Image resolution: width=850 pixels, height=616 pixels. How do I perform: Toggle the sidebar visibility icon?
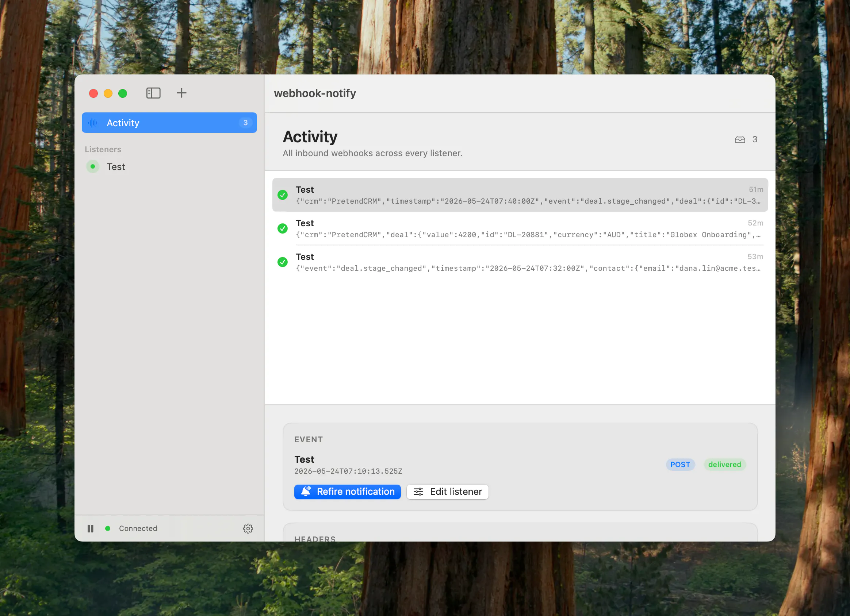coord(153,93)
